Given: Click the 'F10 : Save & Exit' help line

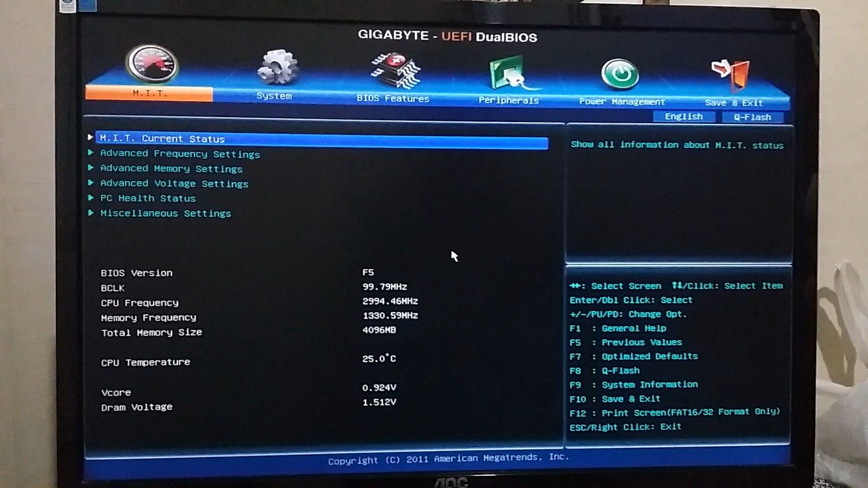Looking at the screenshot, I should pos(615,399).
